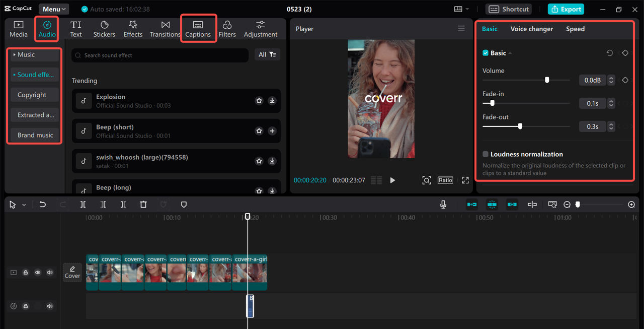The width and height of the screenshot is (644, 329).
Task: Reset the Basic audio settings
Action: pyautogui.click(x=610, y=53)
